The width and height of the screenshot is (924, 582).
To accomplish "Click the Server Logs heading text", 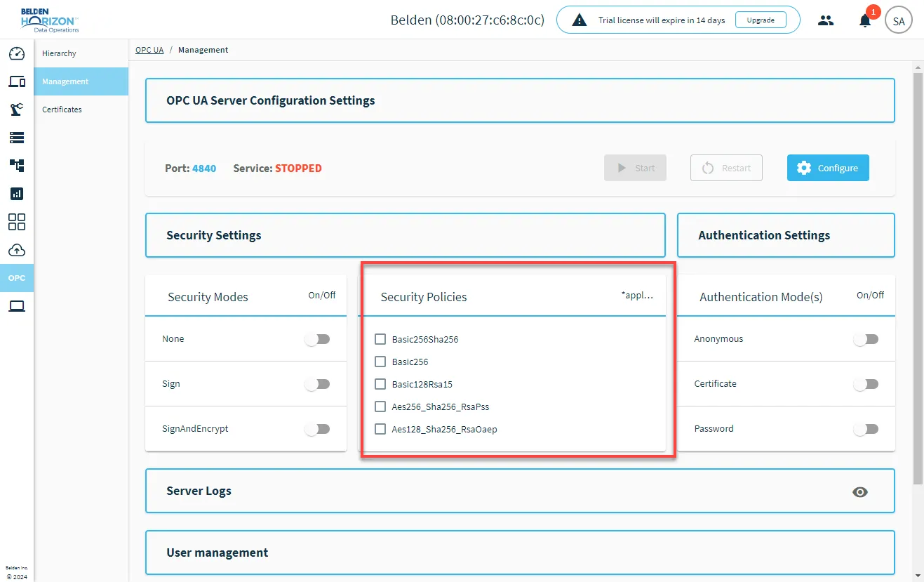I will coord(199,491).
